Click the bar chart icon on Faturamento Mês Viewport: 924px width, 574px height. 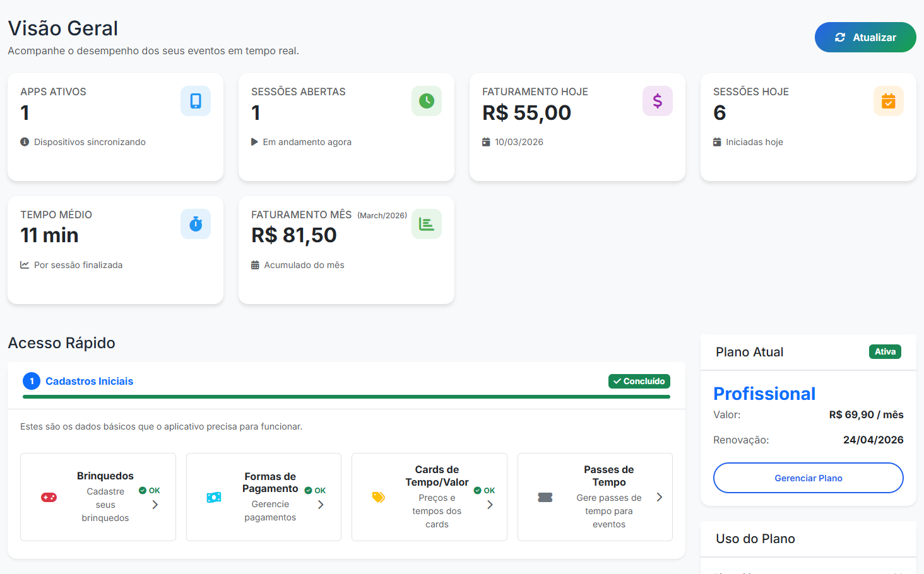(x=427, y=223)
